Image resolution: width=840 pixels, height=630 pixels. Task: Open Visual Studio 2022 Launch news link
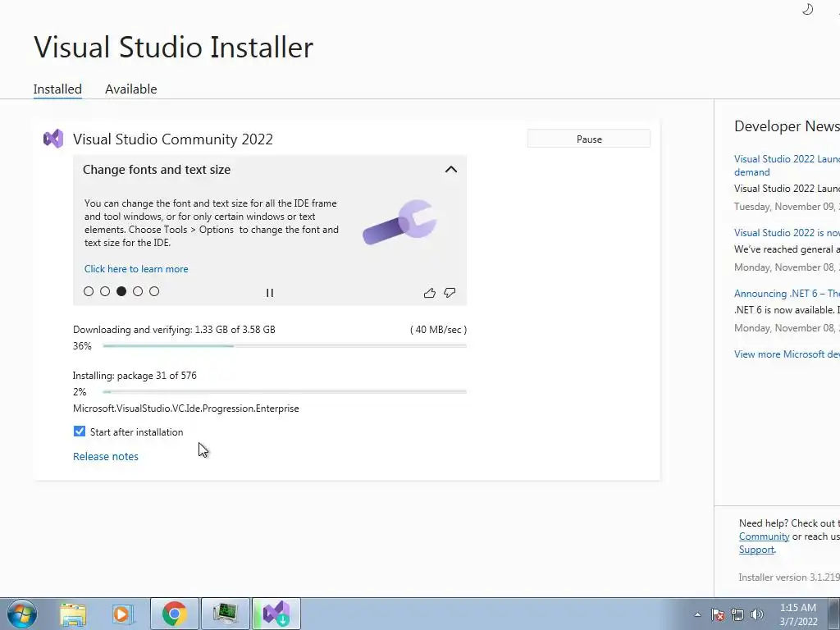787,165
